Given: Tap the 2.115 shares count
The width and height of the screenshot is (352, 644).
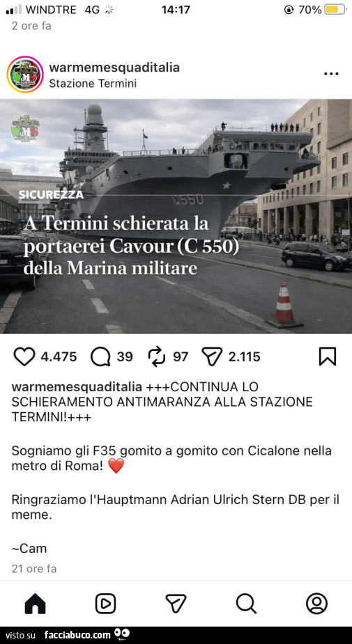Looking at the screenshot, I should [x=244, y=356].
